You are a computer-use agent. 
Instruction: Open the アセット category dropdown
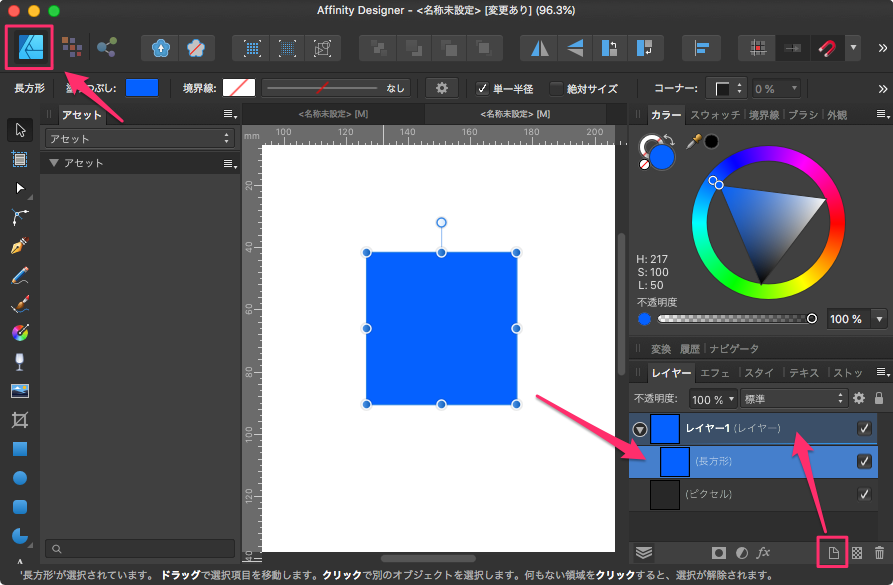click(140, 139)
